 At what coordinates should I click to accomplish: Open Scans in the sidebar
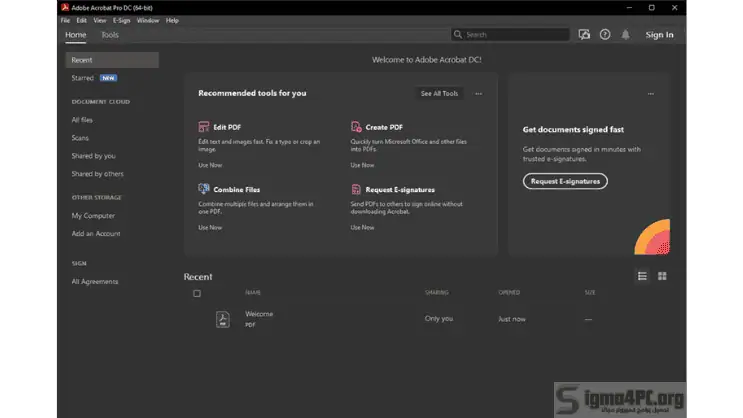80,138
